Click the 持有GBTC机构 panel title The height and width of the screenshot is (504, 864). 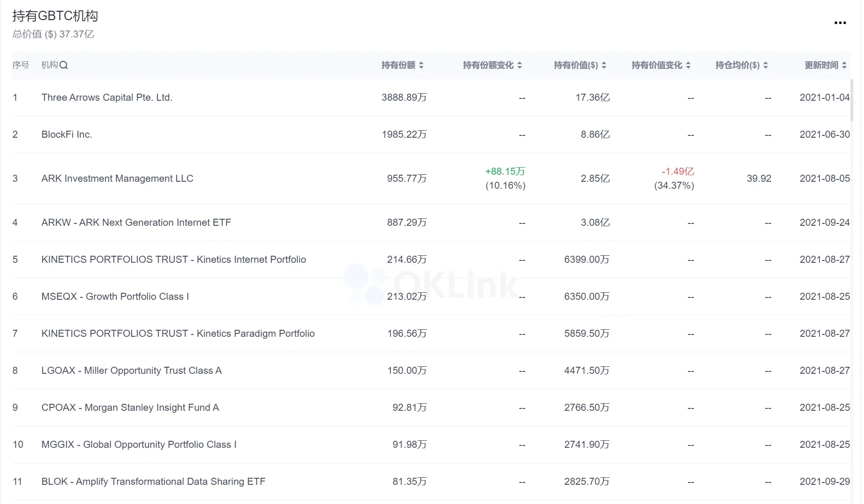pyautogui.click(x=55, y=16)
